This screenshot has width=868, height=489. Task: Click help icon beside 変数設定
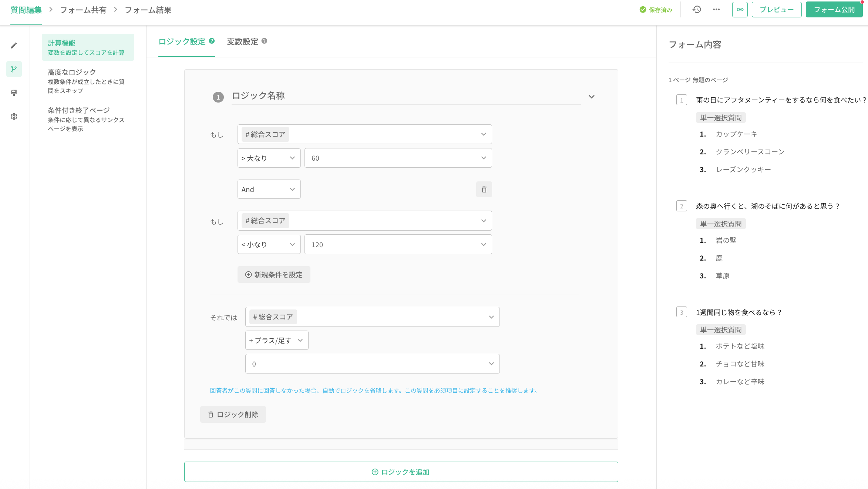tap(264, 41)
